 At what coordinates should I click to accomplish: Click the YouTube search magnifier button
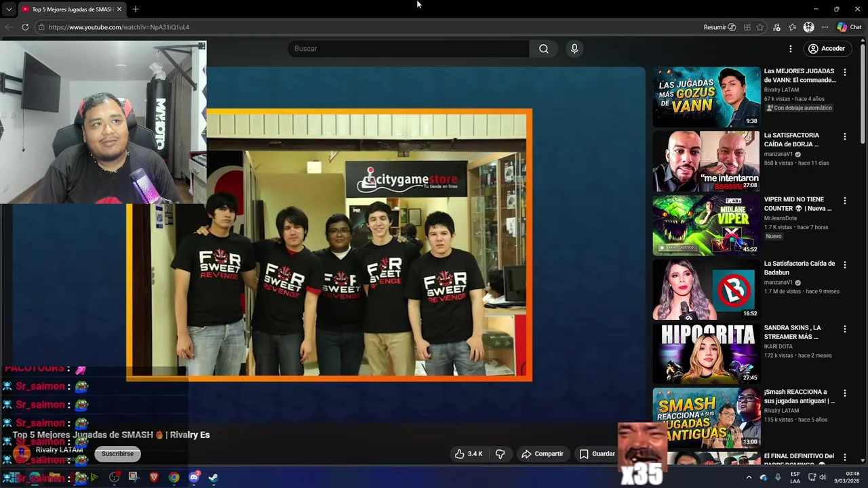tap(543, 49)
